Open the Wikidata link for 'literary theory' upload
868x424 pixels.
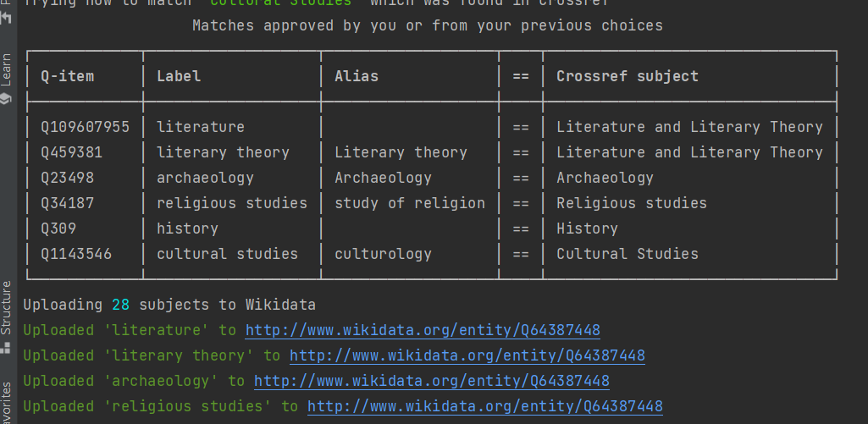tap(467, 355)
